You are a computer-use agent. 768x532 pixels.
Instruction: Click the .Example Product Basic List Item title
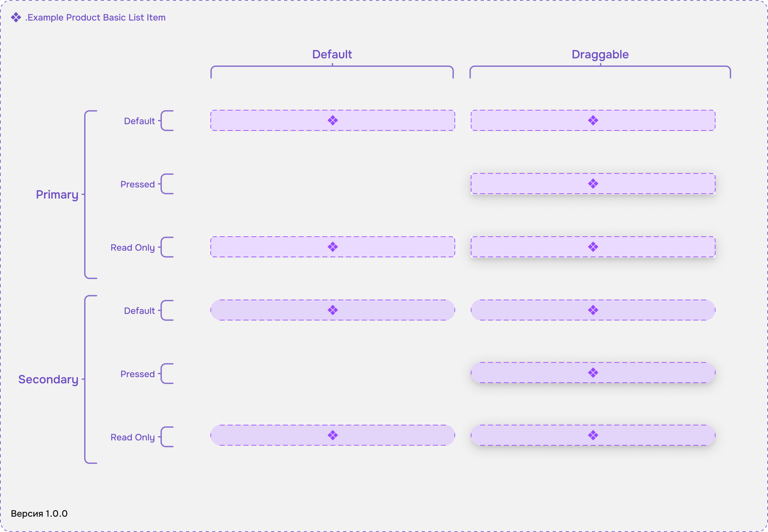coord(95,17)
